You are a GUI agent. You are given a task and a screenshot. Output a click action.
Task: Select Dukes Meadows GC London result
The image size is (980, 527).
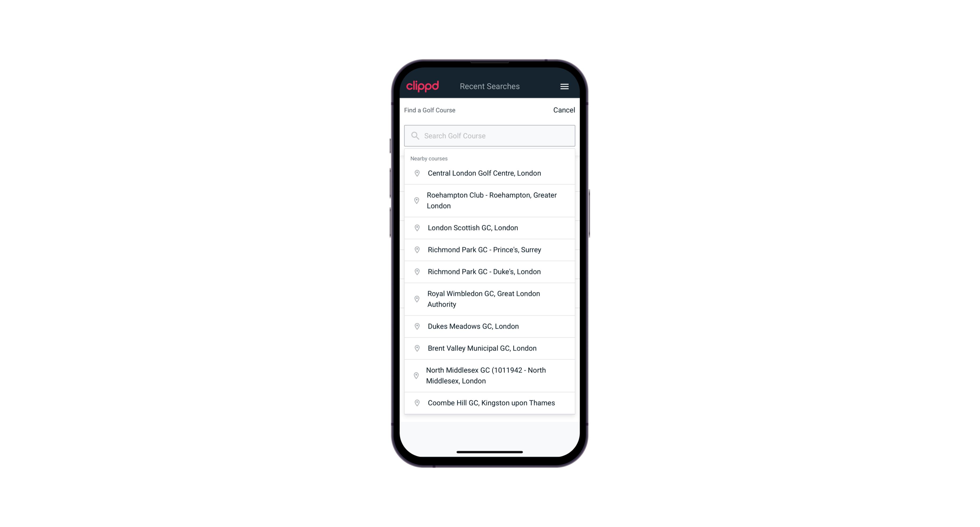click(x=489, y=326)
